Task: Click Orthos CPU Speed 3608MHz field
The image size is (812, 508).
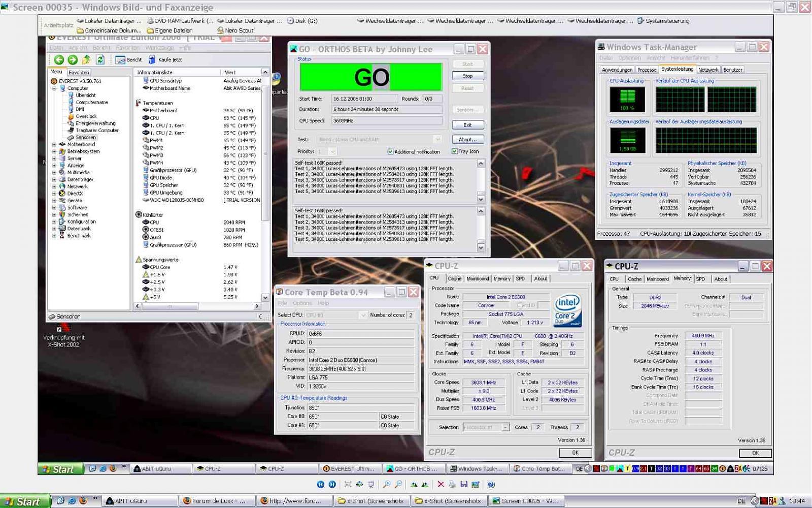Action: 386,121
